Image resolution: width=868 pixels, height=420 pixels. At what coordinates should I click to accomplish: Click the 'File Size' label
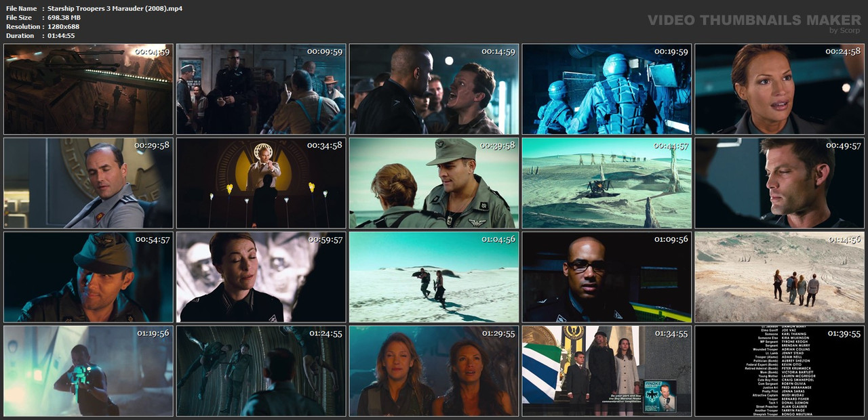(x=19, y=17)
